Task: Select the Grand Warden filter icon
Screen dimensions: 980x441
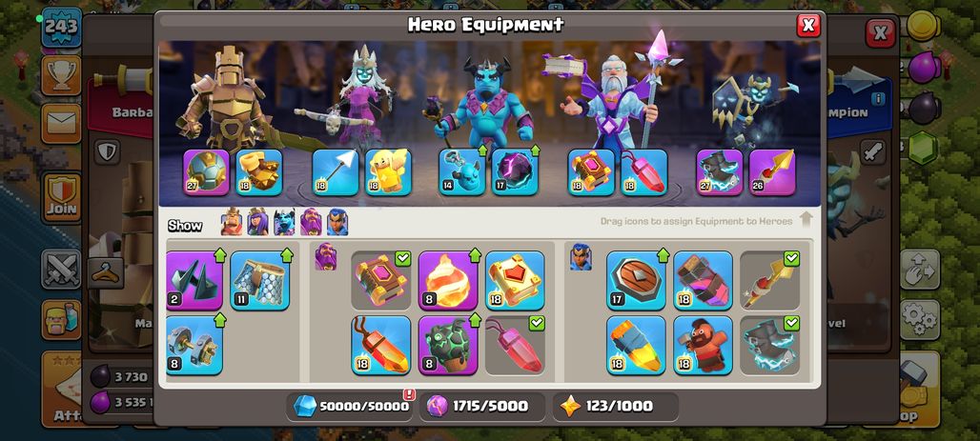Action: point(311,222)
